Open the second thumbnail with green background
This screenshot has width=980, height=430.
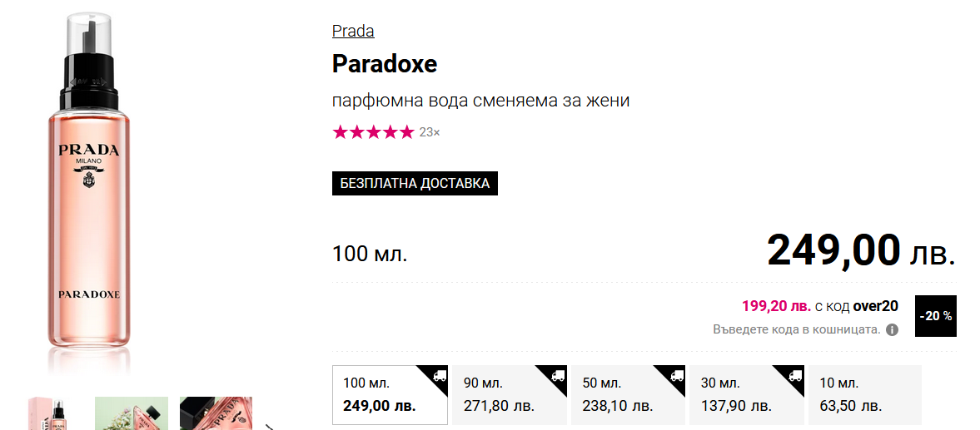click(x=132, y=413)
